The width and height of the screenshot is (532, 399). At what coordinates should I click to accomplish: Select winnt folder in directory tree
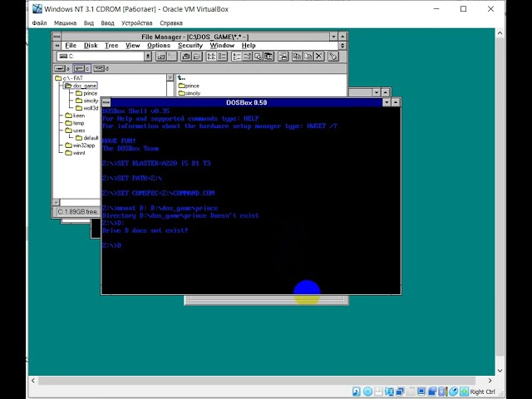[75, 153]
